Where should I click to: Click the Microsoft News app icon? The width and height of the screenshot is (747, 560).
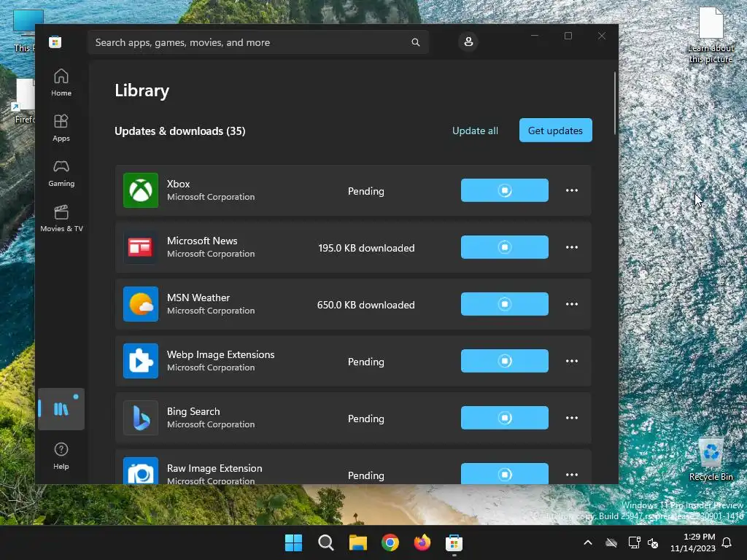point(141,247)
